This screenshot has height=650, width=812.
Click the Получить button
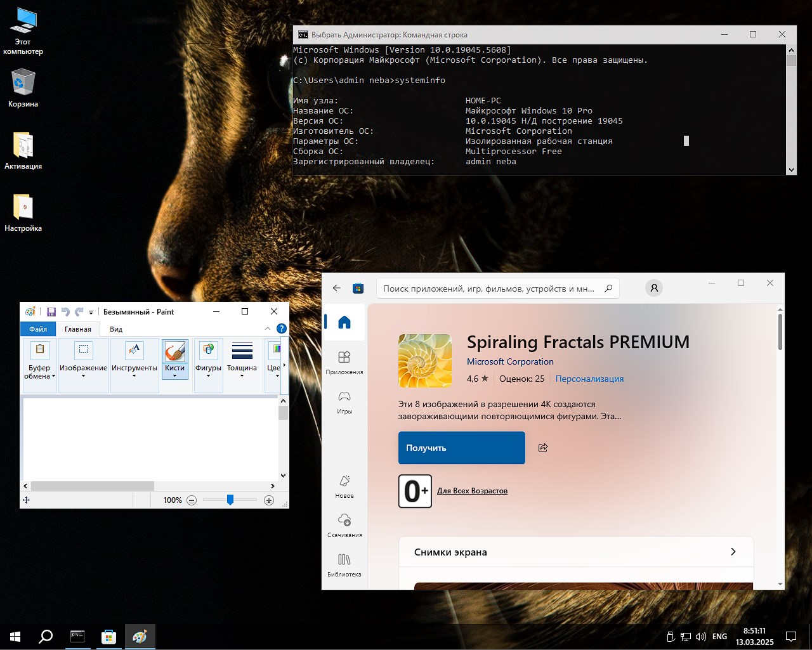pos(462,448)
